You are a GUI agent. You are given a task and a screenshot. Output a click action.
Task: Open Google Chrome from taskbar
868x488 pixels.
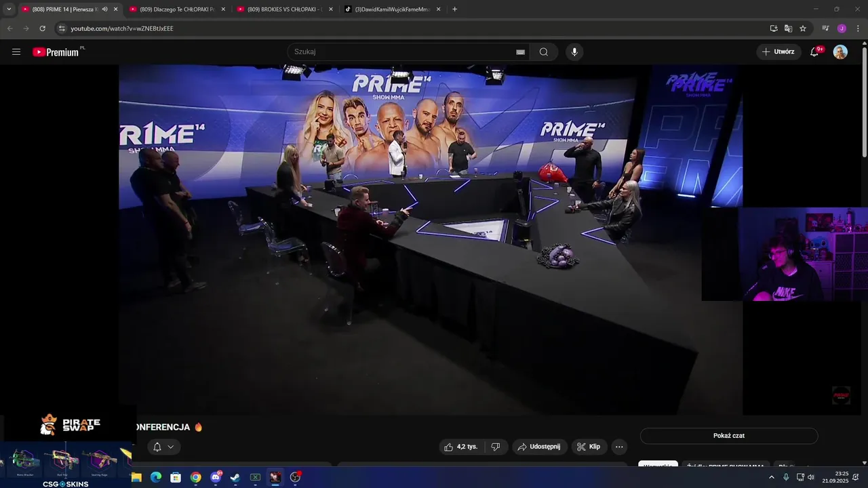click(195, 477)
